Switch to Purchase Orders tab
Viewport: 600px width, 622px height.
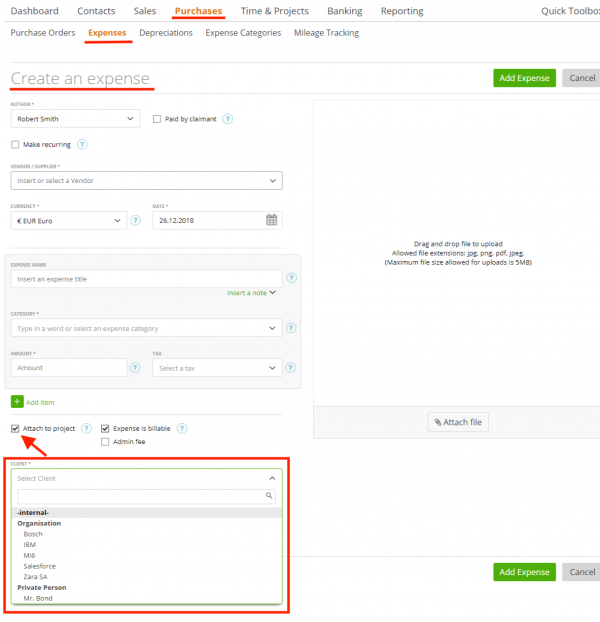click(x=43, y=33)
